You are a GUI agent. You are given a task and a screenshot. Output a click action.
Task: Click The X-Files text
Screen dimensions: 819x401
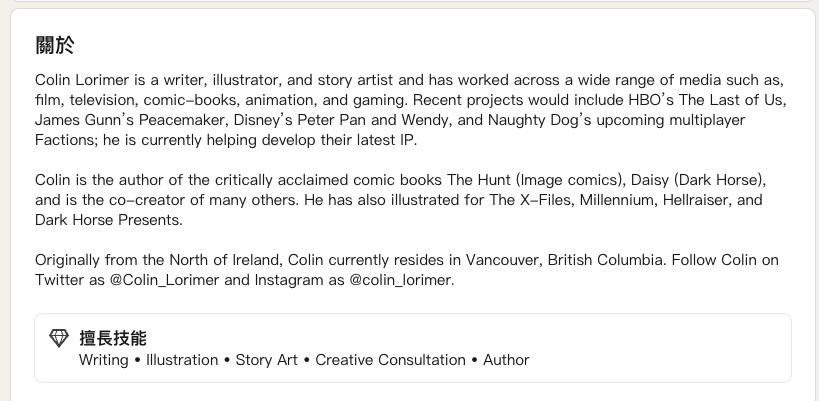click(530, 200)
